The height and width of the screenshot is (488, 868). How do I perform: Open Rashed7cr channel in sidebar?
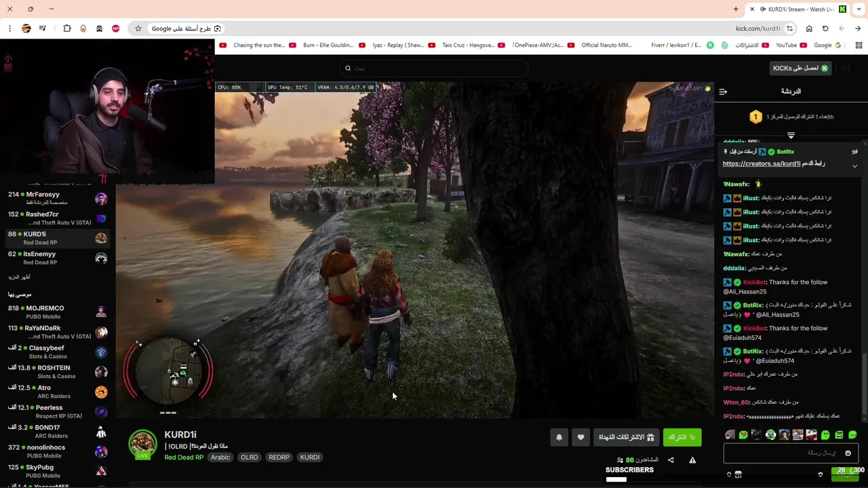pos(58,218)
